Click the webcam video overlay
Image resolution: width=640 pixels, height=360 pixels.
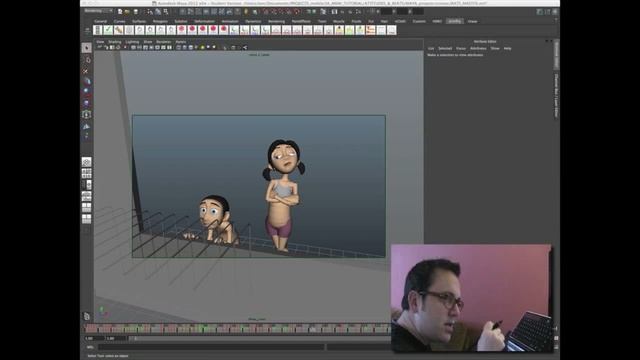click(471, 298)
